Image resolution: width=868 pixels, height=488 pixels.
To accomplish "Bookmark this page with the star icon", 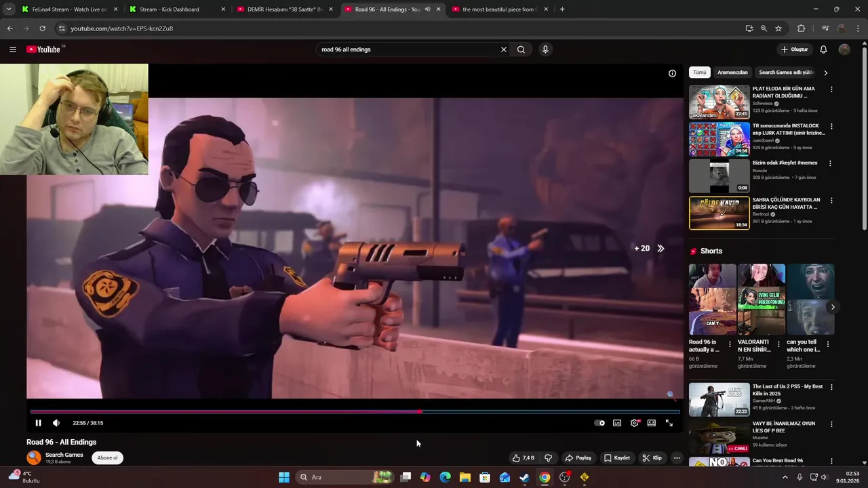I will pyautogui.click(x=778, y=28).
